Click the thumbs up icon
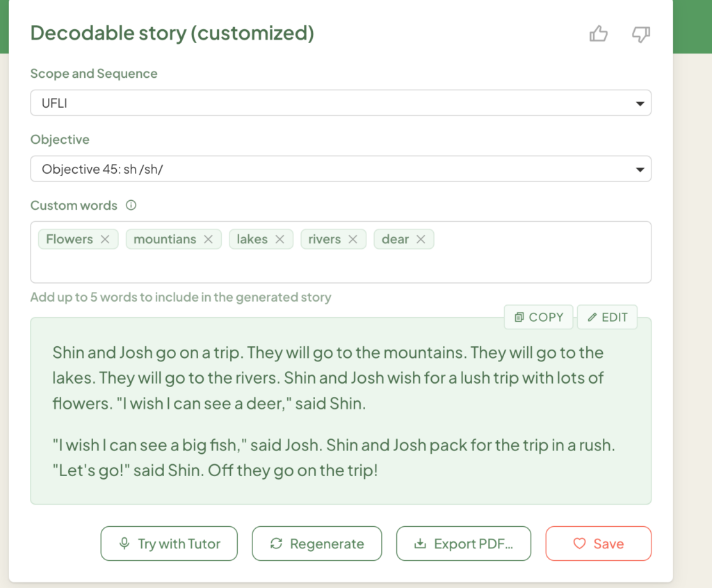712x588 pixels. (599, 33)
